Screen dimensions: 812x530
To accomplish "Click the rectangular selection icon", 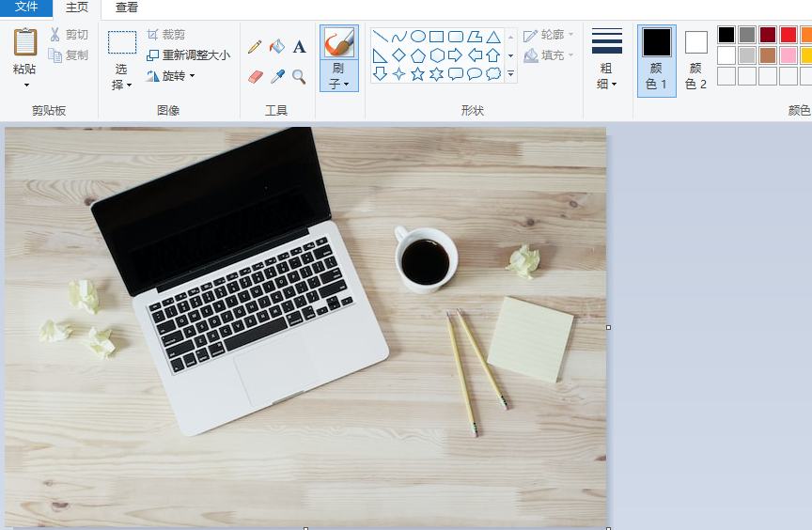I will (x=122, y=42).
